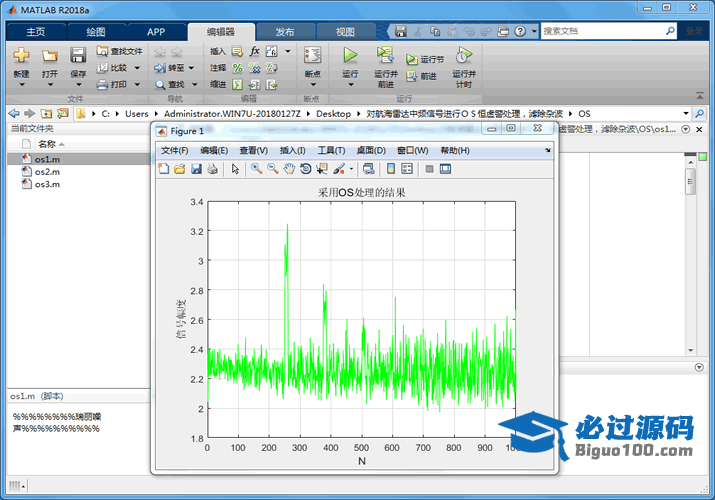Viewport: 715px width, 500px height.
Task: Open the dropdown arrow under 新建
Action: (21, 85)
